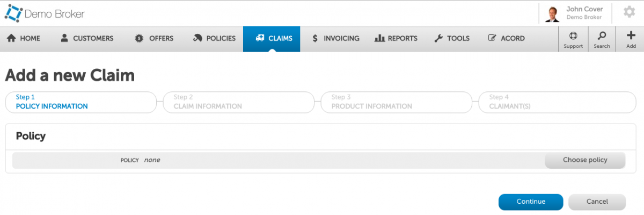Click the Demo Broker logo

pos(45,13)
